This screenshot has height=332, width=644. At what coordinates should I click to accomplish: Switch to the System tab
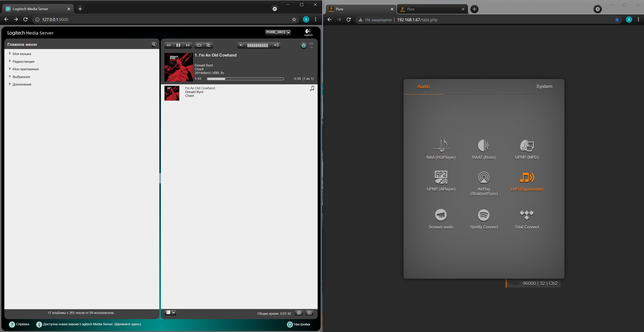544,87
